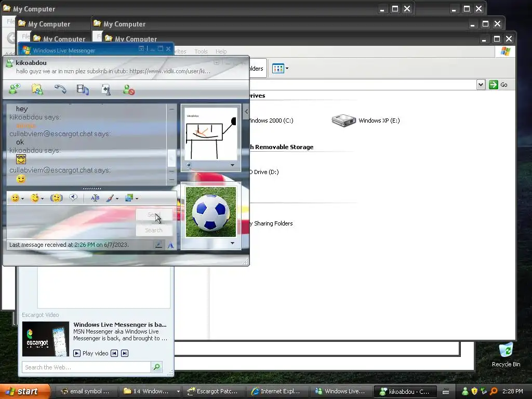Screen dimensions: 532x399
Task: Open options arrow below the soccer ball picture
Action: 232,243
